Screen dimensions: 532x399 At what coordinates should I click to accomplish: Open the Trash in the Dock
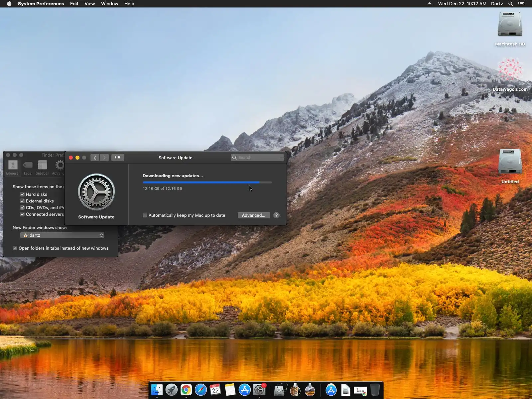(375, 390)
